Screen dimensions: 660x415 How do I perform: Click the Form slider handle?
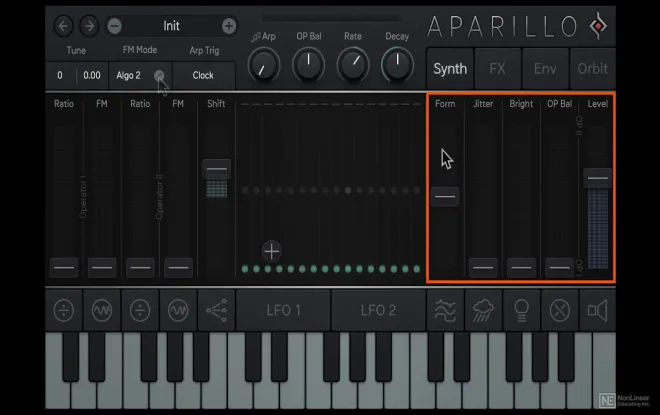tap(445, 196)
